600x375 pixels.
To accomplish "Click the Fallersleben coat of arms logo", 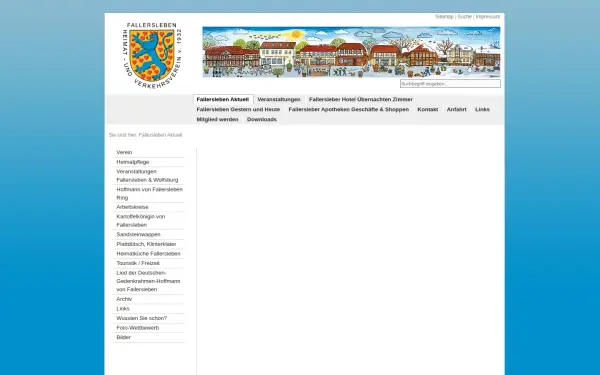I will click(x=152, y=55).
